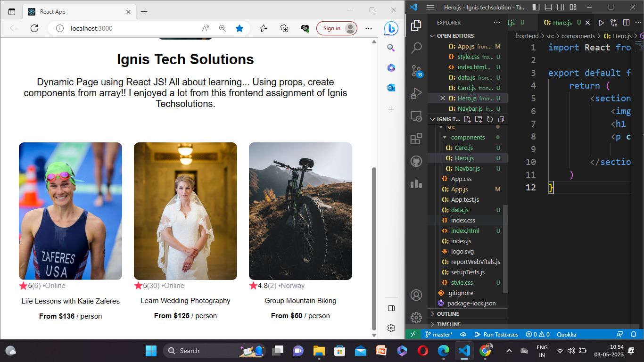The image size is (644, 362).
Task: Click Collapse Folders icon in Explorer
Action: (x=501, y=119)
